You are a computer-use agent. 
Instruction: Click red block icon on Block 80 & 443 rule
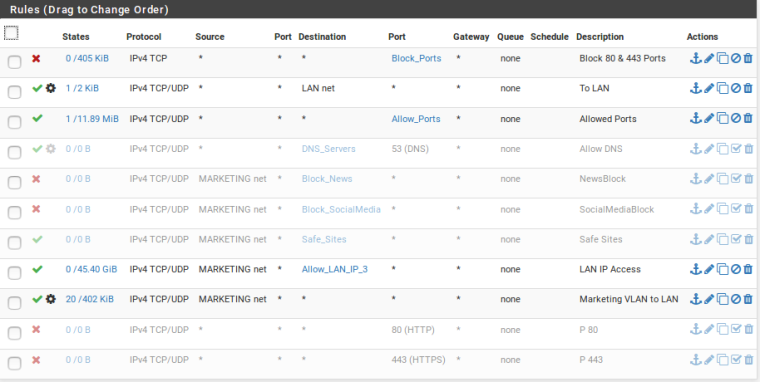coord(36,59)
